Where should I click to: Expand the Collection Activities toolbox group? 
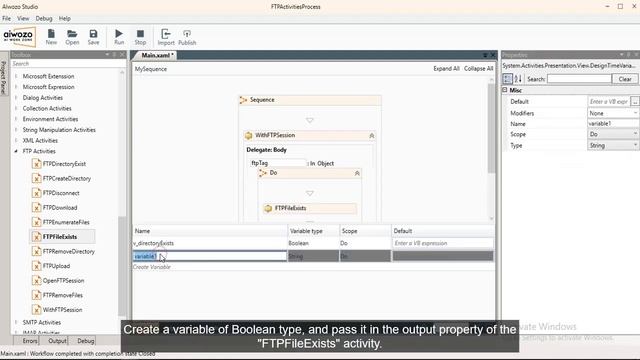16,109
